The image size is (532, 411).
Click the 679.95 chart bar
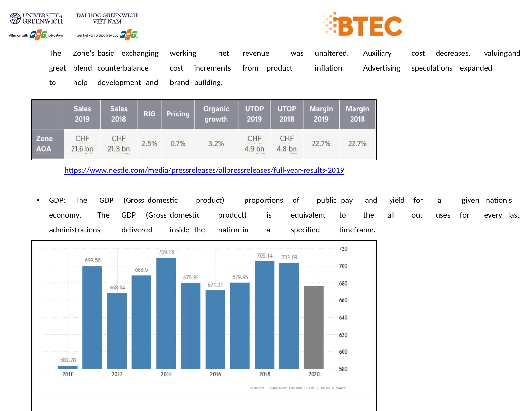240,326
